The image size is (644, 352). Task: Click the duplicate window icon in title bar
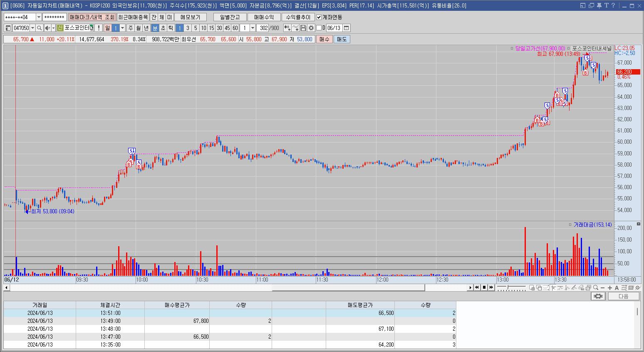pyautogui.click(x=591, y=5)
